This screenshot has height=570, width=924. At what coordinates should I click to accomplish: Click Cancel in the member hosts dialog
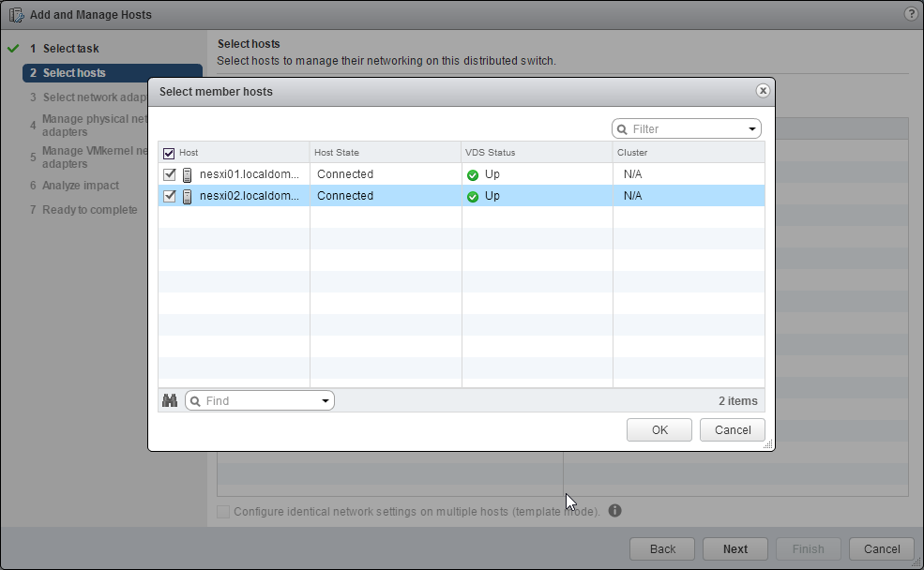[732, 429]
